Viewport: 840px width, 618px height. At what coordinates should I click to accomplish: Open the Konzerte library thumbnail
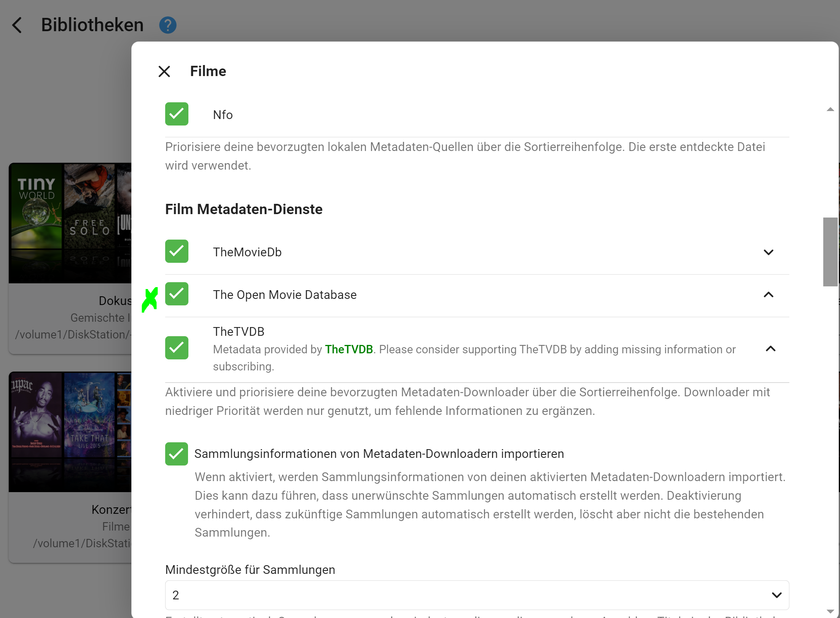70,432
